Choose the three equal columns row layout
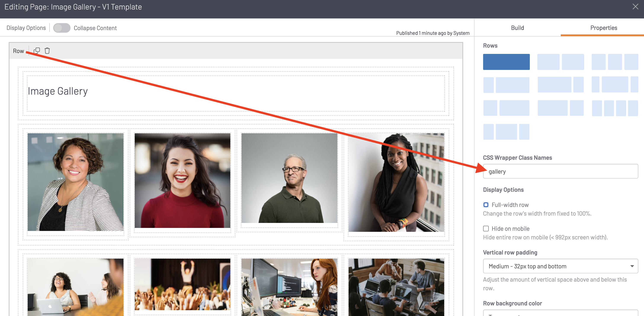This screenshot has width=644, height=316. pyautogui.click(x=615, y=62)
